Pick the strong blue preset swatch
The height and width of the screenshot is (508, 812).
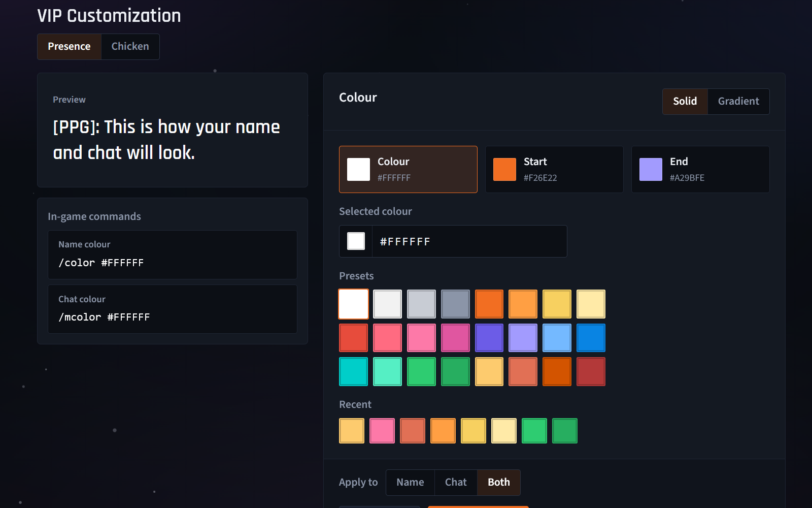pos(591,338)
